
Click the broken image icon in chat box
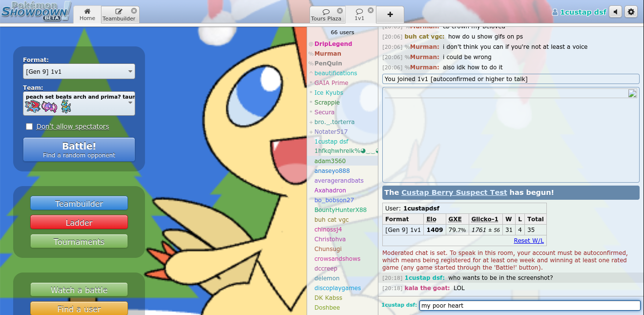tap(632, 94)
